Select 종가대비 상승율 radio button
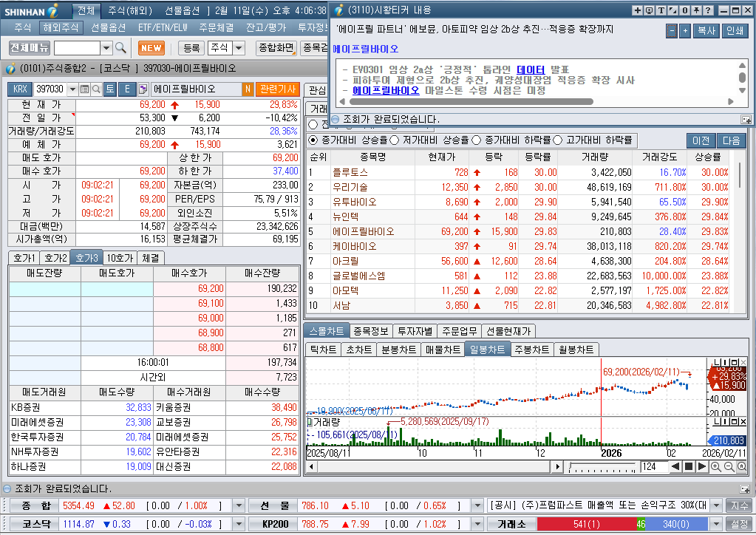 313,140
